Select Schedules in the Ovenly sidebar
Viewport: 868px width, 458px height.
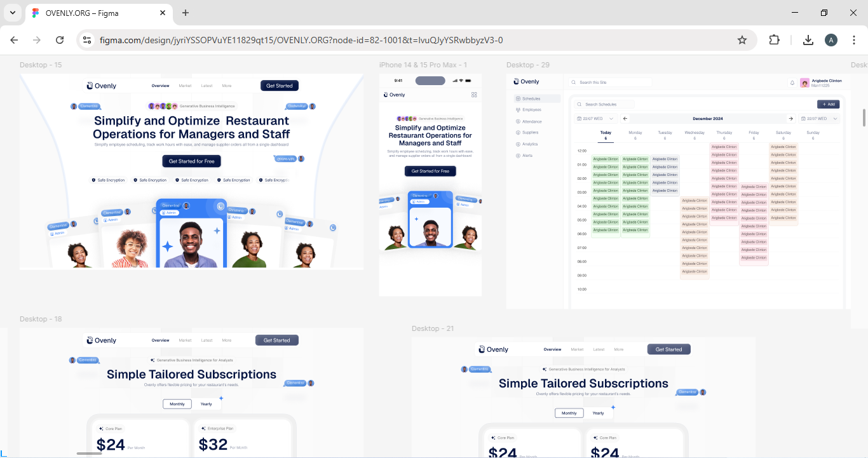point(537,98)
